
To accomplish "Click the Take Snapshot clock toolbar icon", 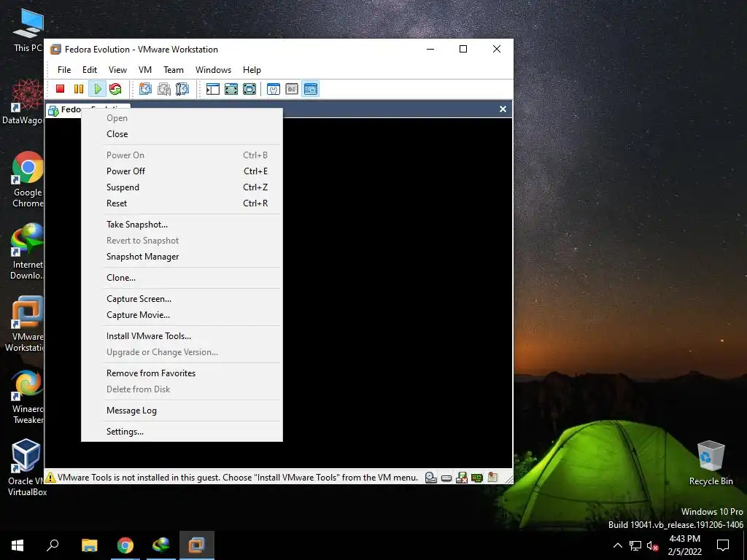I will 145,88.
